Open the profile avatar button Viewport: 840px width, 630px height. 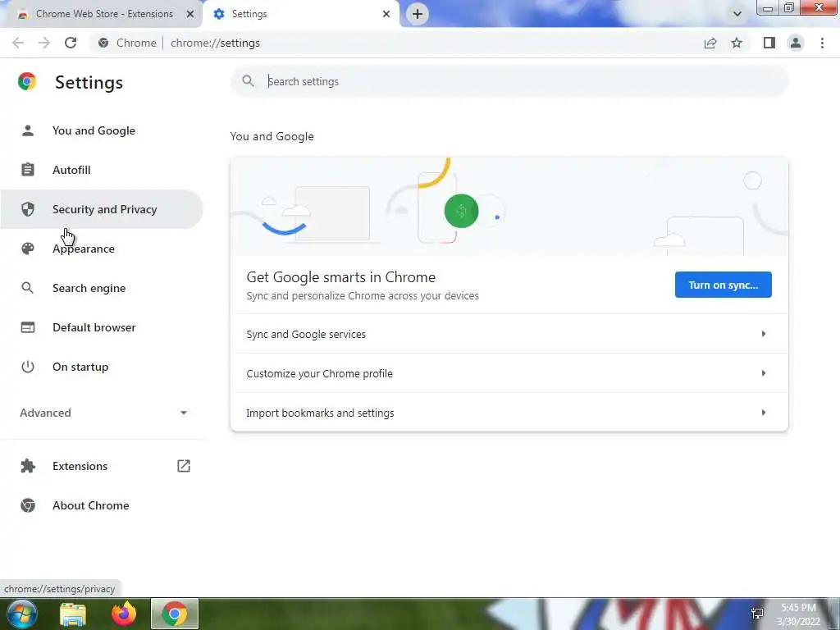tap(796, 43)
